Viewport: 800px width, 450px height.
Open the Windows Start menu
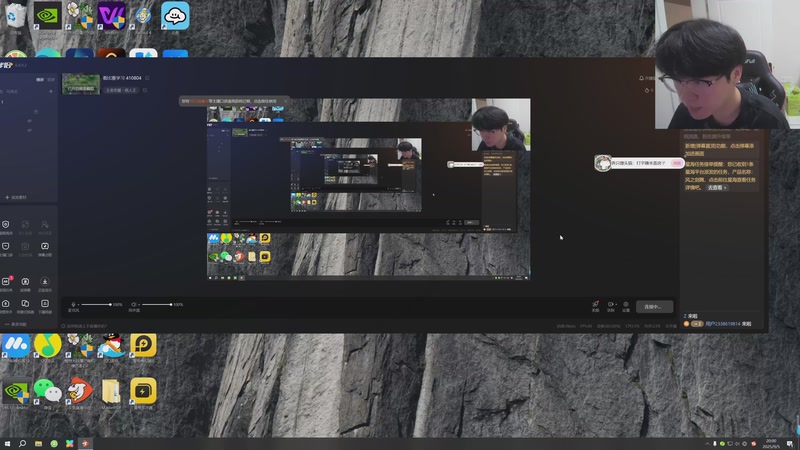point(7,444)
